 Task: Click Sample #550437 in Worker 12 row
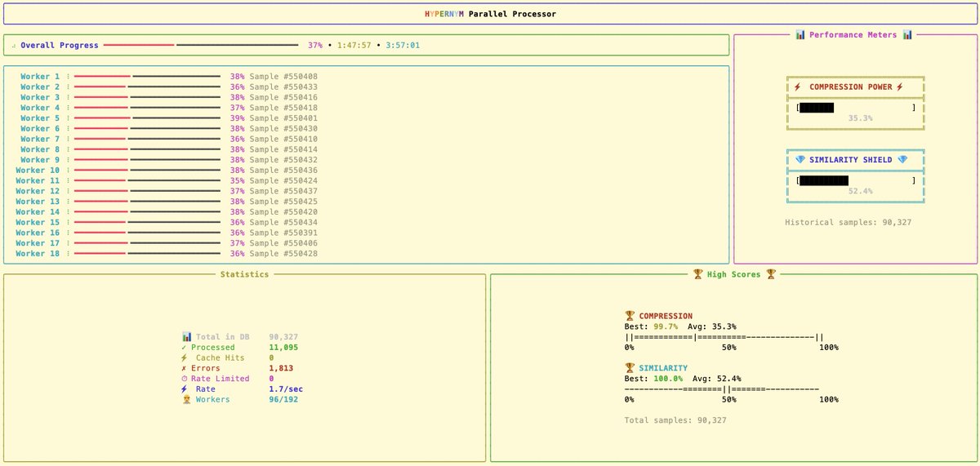click(283, 191)
